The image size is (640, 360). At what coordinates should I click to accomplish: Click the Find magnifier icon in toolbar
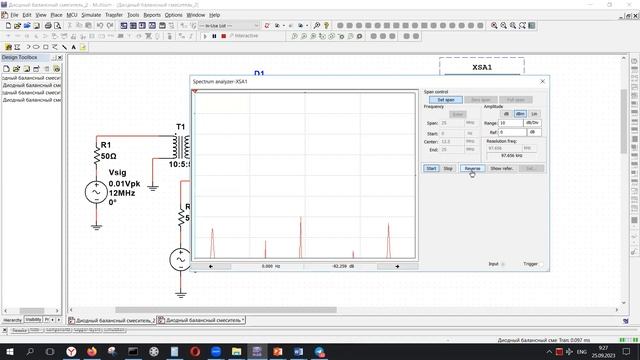point(316,26)
